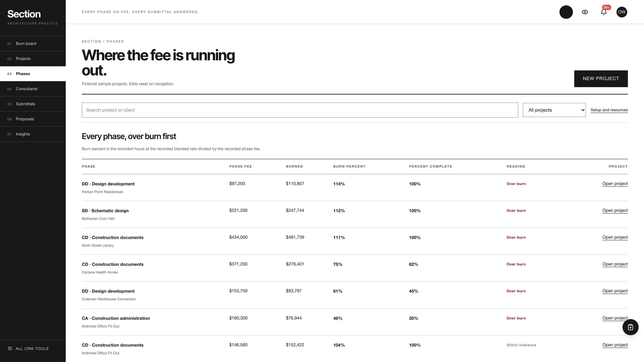Screen dimensions: 644x362
Task: Open the All CRM Tools hamburger icon
Action: click(10, 349)
